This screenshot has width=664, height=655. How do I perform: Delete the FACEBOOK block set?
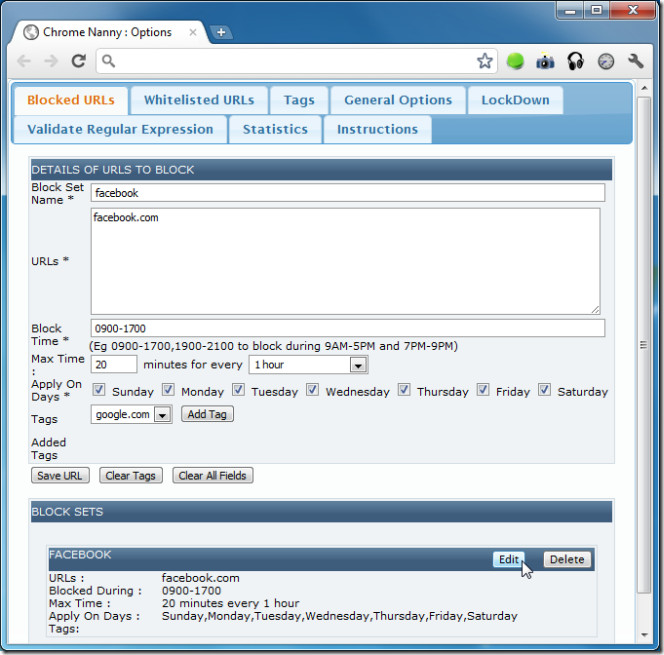567,560
